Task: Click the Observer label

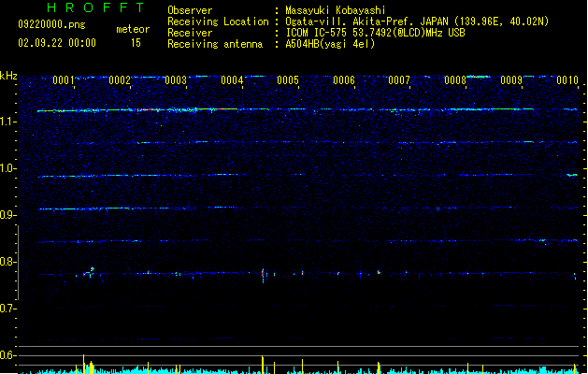Action: click(190, 10)
